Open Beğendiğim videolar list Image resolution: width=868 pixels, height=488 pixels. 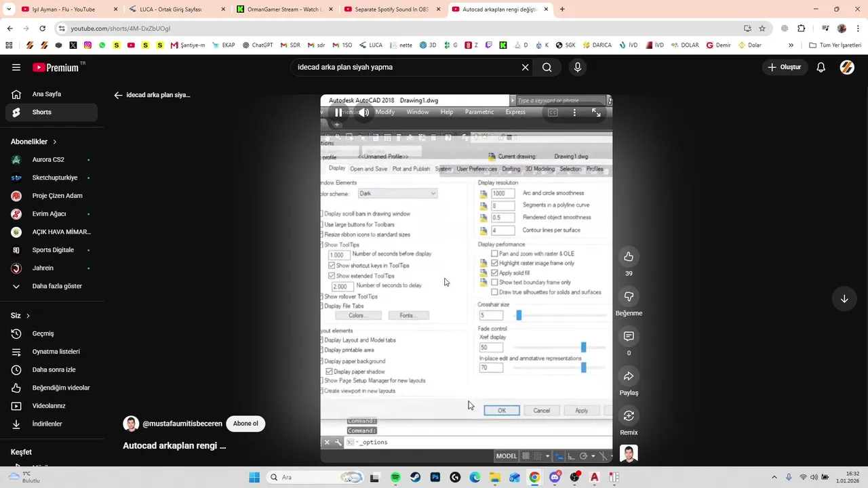point(52,388)
